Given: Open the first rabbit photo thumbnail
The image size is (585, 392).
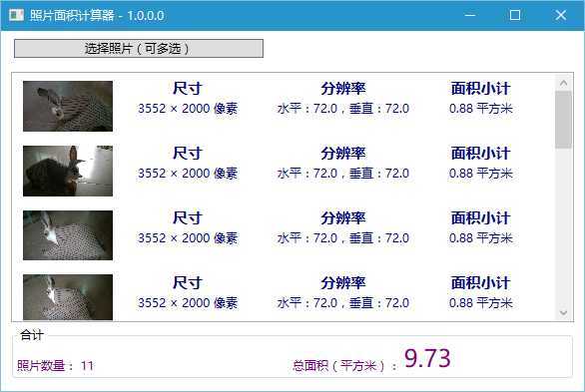Looking at the screenshot, I should click(68, 106).
